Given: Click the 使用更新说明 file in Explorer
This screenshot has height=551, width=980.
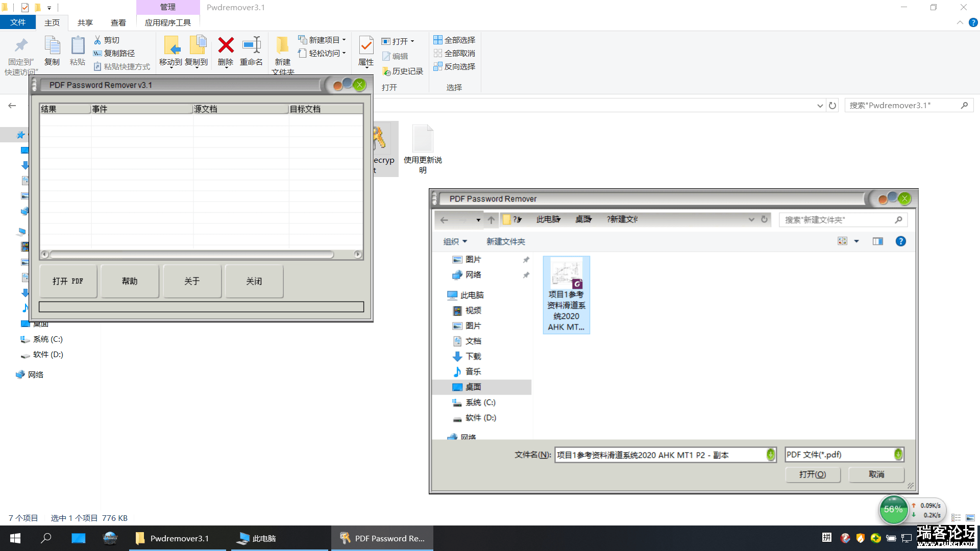Looking at the screenshot, I should pyautogui.click(x=423, y=149).
